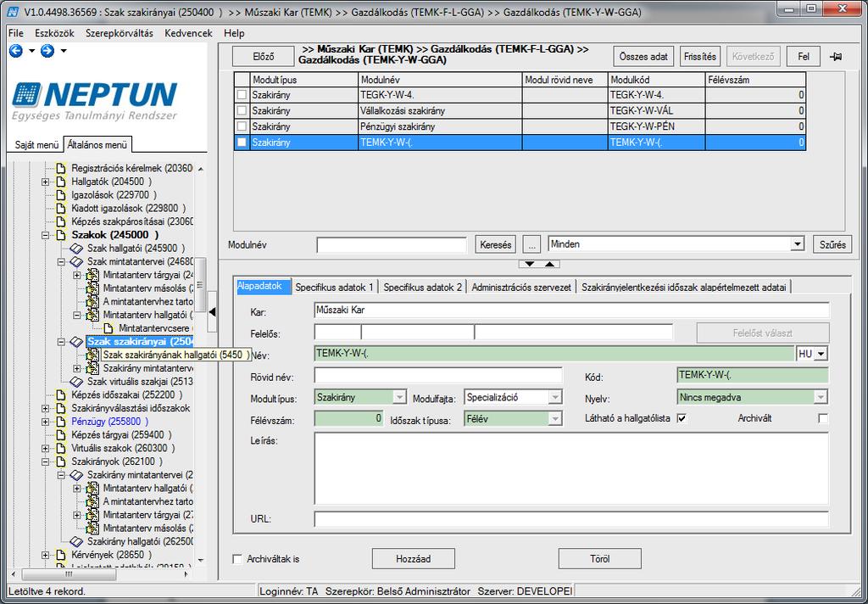Viewport: 868px width, 604px height.
Task: Click the Neptun app icon in title bar
Action: click(13, 11)
